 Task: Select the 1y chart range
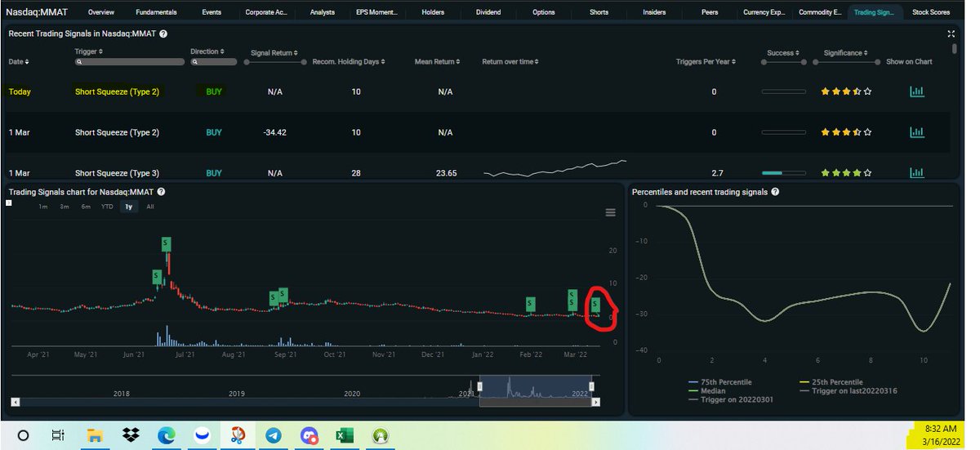coord(128,207)
